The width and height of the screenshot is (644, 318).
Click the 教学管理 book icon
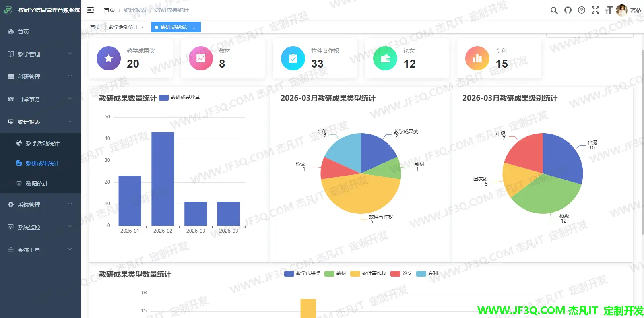(x=11, y=54)
